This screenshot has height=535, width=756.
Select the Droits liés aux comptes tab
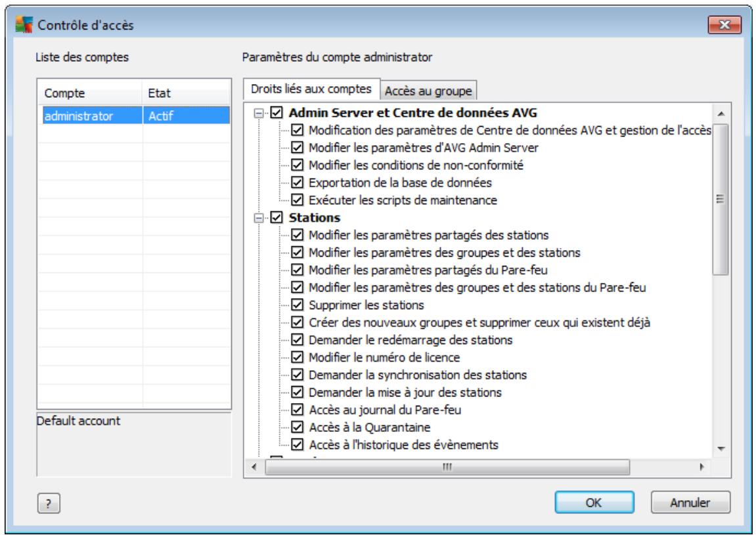tap(311, 89)
